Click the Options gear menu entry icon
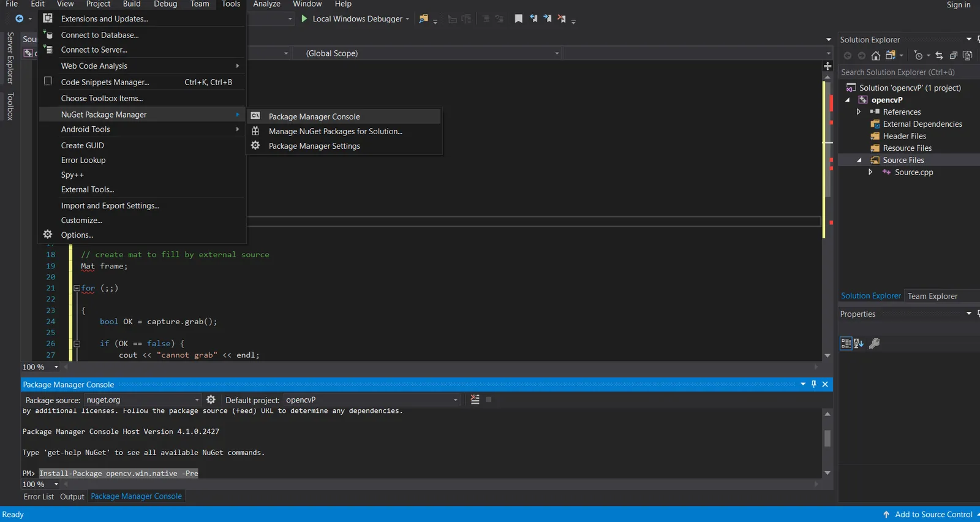This screenshot has width=980, height=522. (x=48, y=235)
